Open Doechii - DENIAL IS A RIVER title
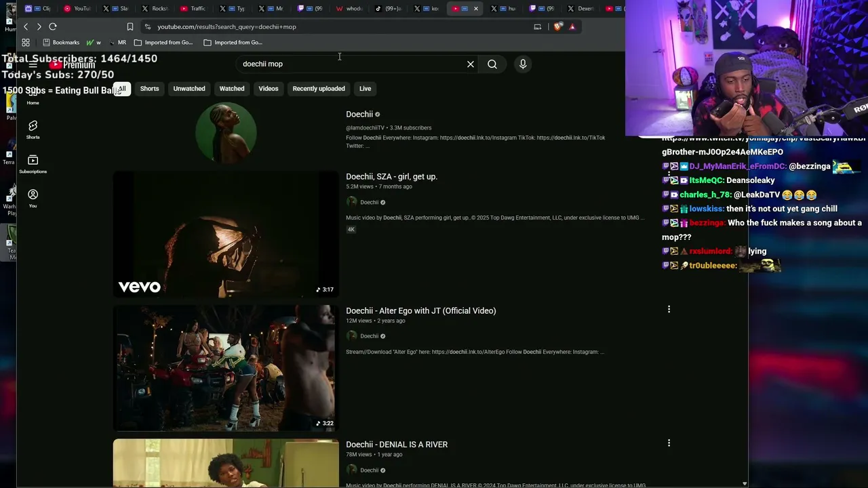868x488 pixels. [x=397, y=445]
